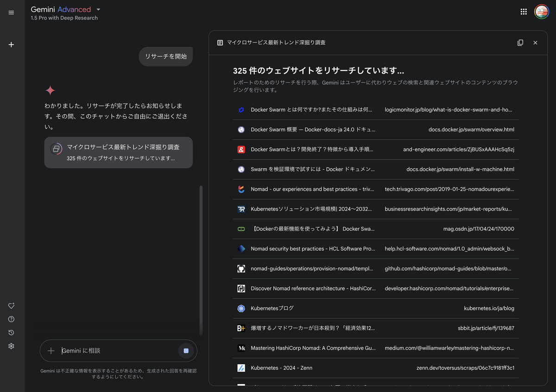
Task: Copy the research report
Action: click(x=520, y=42)
